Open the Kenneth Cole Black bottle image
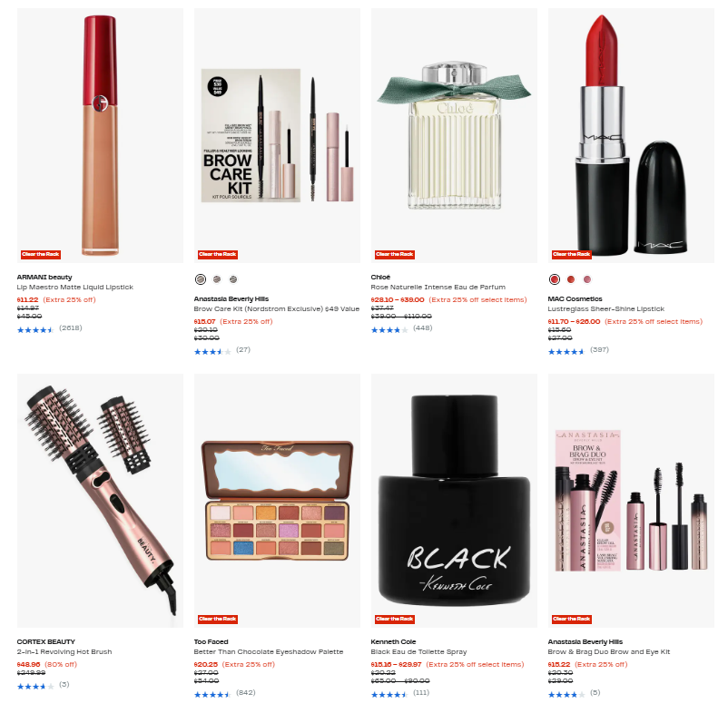The image size is (728, 713). pyautogui.click(x=454, y=501)
